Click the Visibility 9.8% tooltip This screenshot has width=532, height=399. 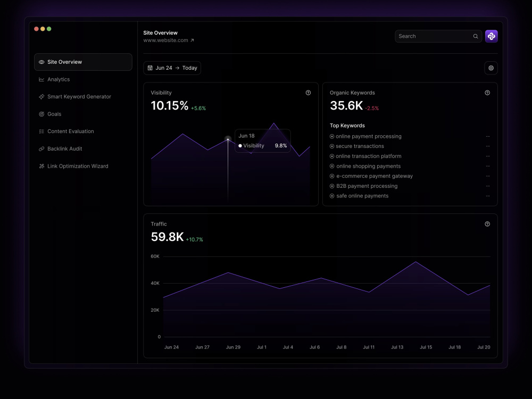(263, 141)
